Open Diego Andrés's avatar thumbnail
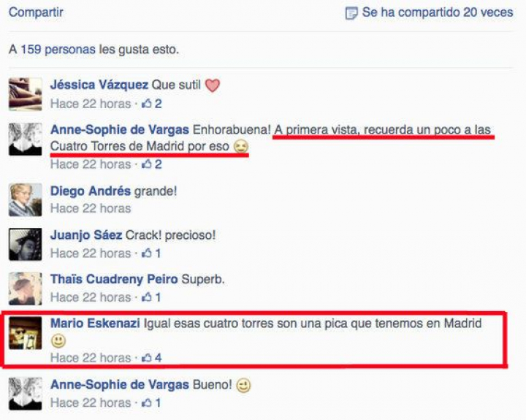The image size is (526, 420). pyautogui.click(x=26, y=199)
